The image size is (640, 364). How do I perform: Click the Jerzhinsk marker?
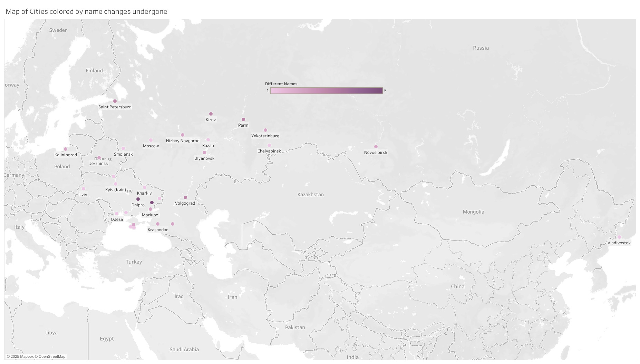pos(99,158)
